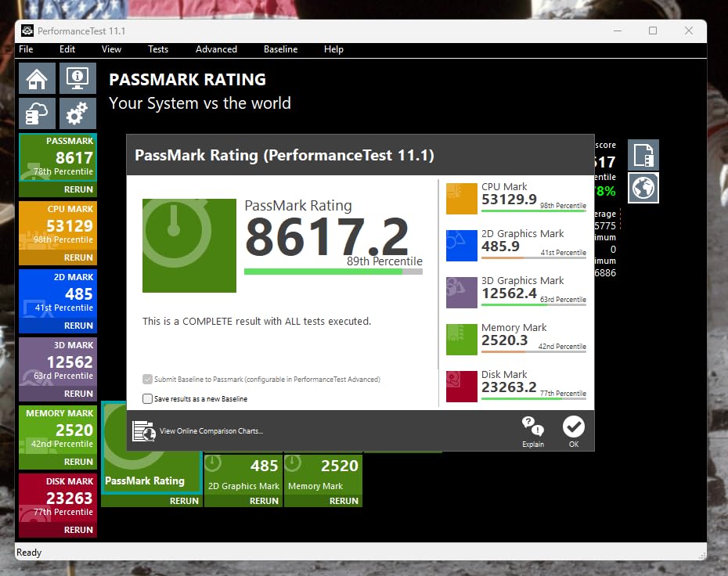Viewport: 728px width, 576px height.
Task: Open the Advanced menu
Action: click(216, 49)
